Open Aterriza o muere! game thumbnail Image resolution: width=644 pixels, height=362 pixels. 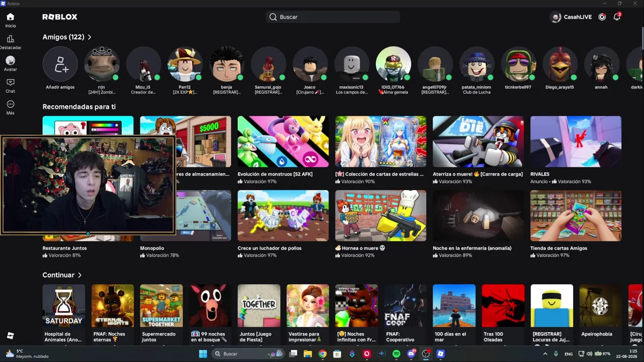pyautogui.click(x=478, y=142)
